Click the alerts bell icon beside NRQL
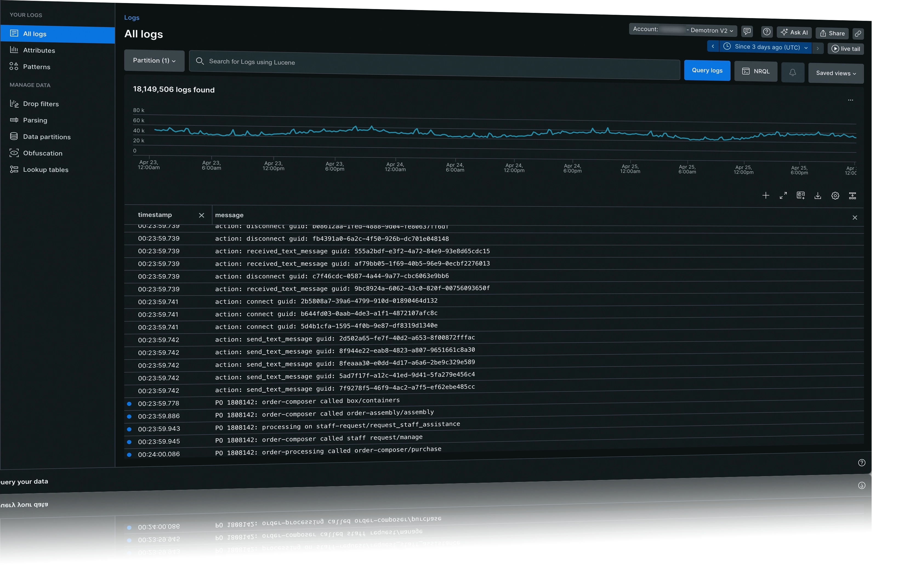This screenshot has height=588, width=921. tap(792, 72)
